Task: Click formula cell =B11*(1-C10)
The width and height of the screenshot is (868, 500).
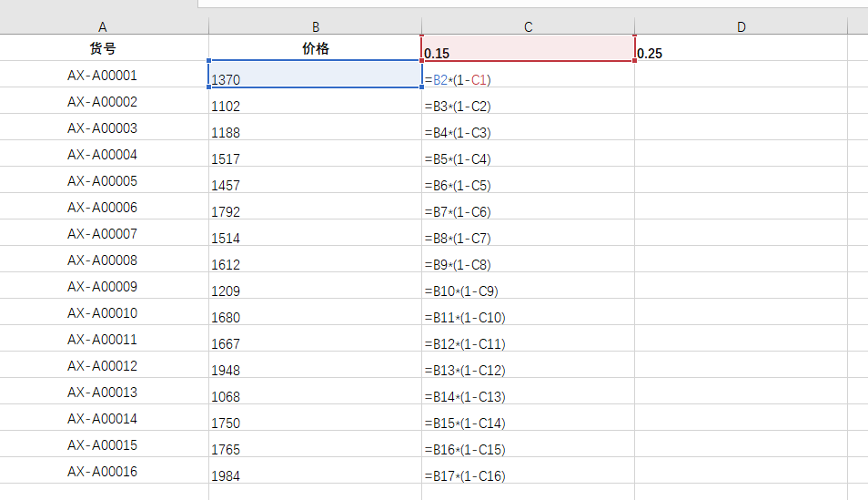Action: click(528, 312)
